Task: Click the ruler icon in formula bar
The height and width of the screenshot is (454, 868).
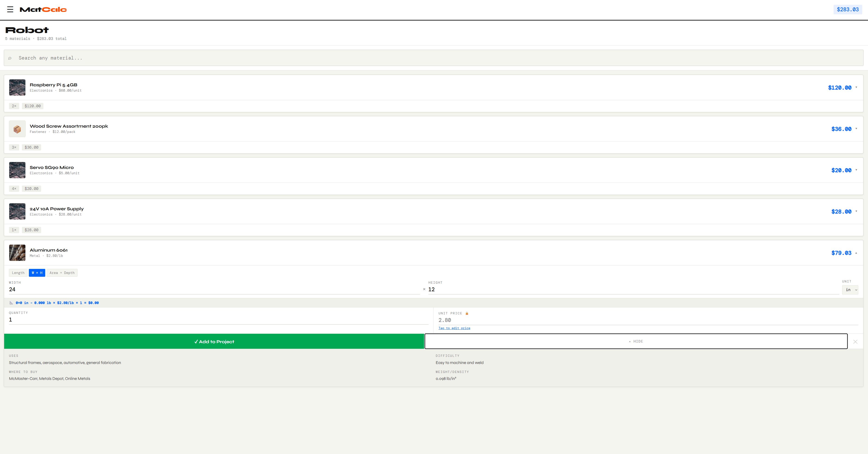Action: pyautogui.click(x=11, y=303)
